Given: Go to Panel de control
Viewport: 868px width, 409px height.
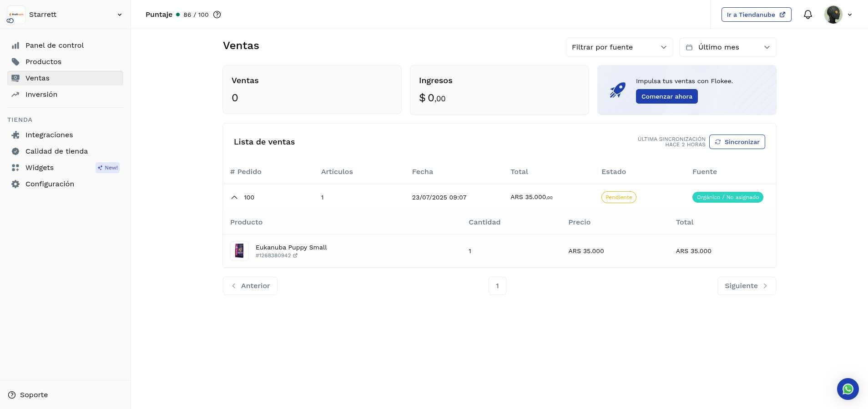Looking at the screenshot, I should coord(55,45).
